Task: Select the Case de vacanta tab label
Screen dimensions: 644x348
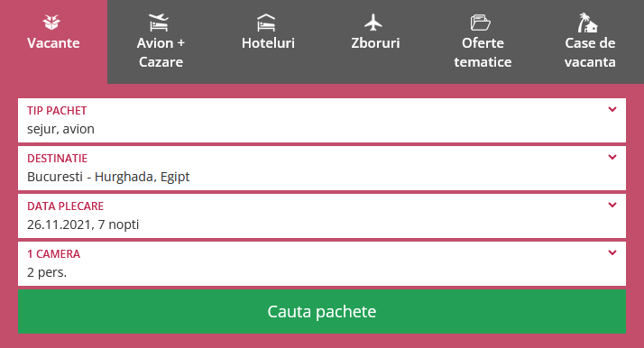Action: point(590,52)
